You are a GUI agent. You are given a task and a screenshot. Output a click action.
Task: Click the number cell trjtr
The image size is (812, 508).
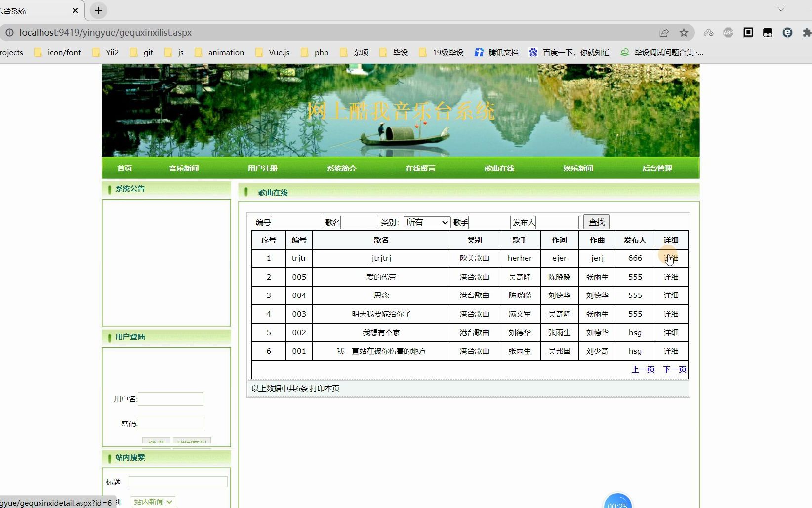pyautogui.click(x=299, y=258)
